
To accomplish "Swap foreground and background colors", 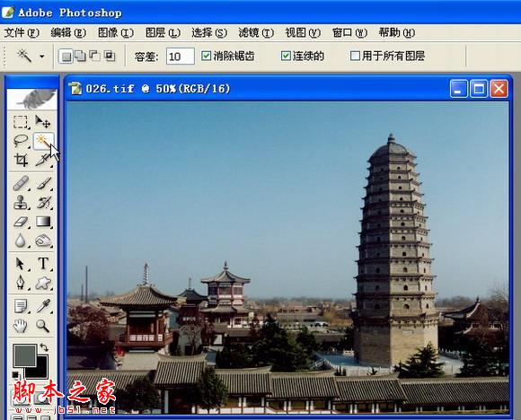I will pyautogui.click(x=44, y=347).
